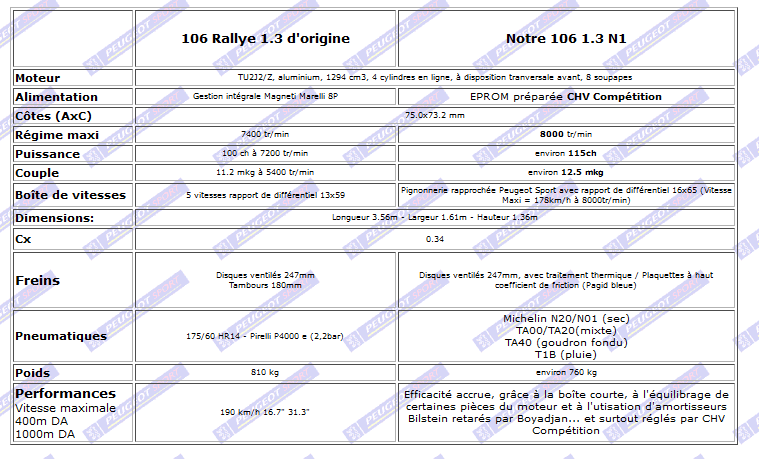This screenshot has height=459, width=759.
Task: Click the 'environ 12.5 mkg' cell
Action: click(566, 172)
